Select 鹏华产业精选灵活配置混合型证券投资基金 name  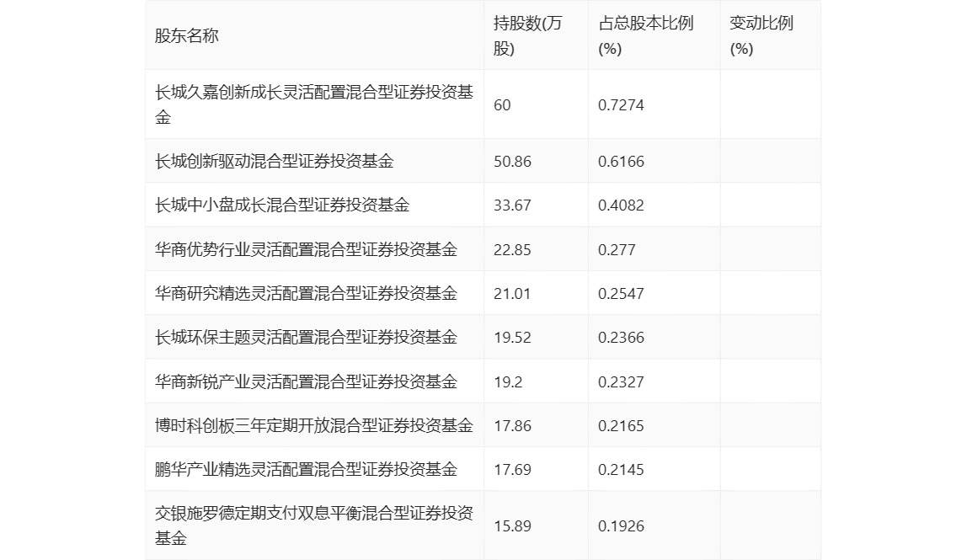pyautogui.click(x=306, y=469)
